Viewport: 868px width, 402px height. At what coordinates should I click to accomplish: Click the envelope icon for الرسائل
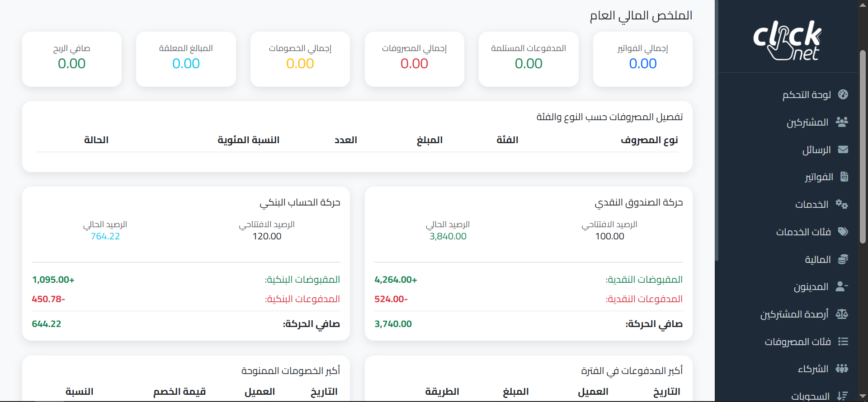[843, 150]
